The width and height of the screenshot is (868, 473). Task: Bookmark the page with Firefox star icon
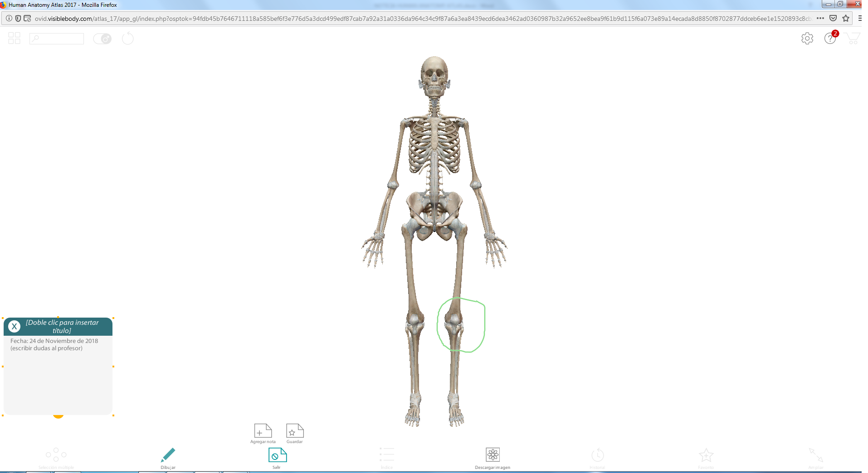pos(846,19)
